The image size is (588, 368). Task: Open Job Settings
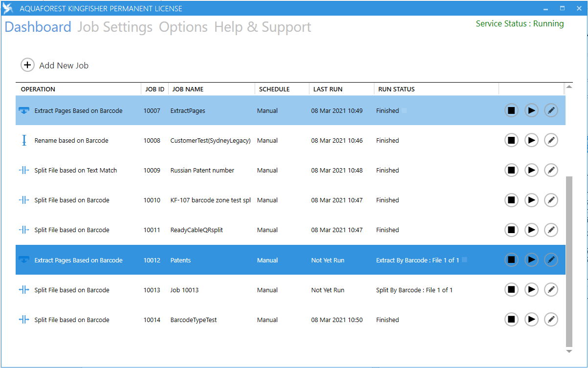click(x=115, y=27)
